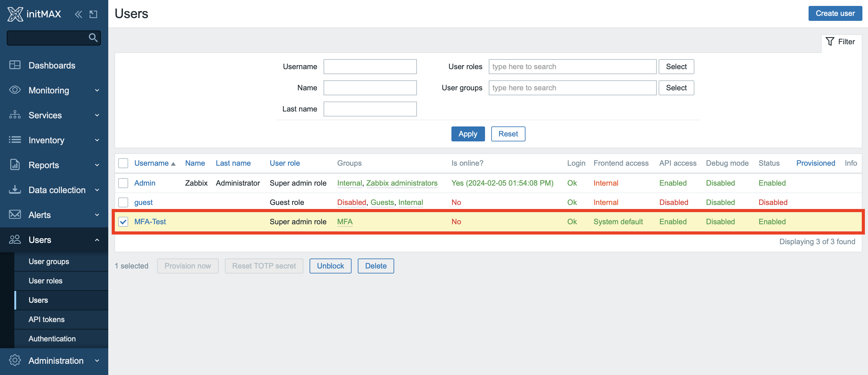Expand the Data collection chevron
The width and height of the screenshot is (868, 375).
[x=97, y=190]
